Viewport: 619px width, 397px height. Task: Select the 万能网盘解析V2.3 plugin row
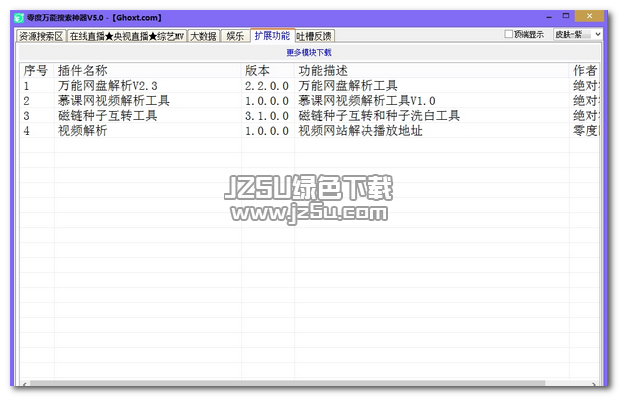310,86
